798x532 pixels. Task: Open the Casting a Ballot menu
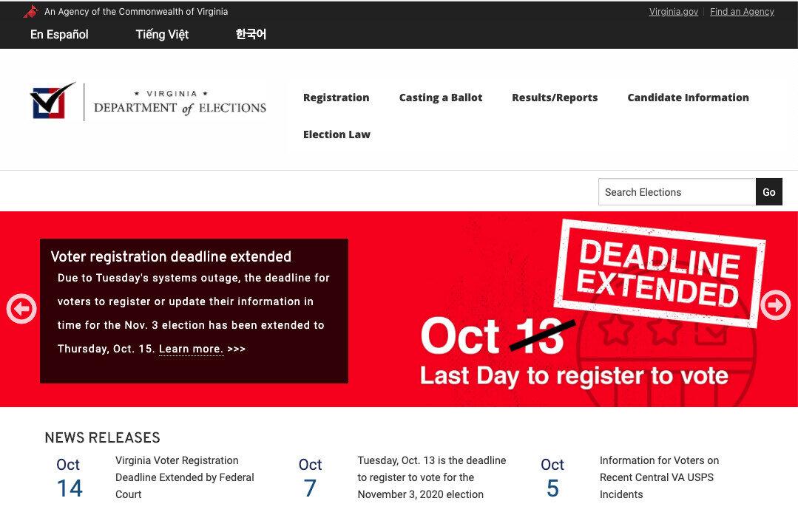coord(440,97)
